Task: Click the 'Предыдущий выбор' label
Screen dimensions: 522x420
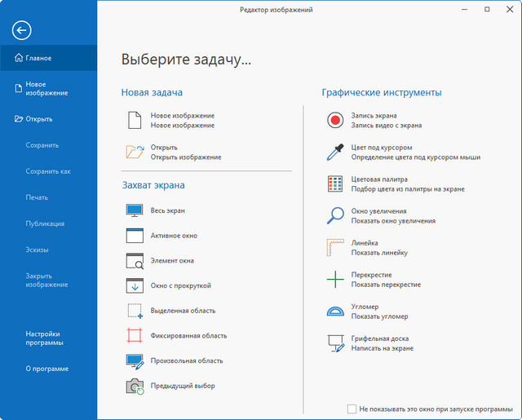Action: tap(183, 386)
